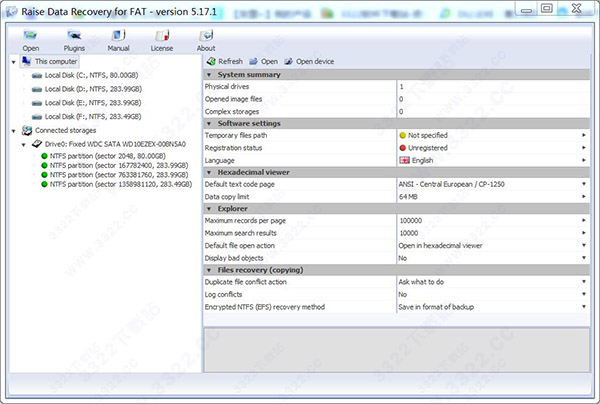Click the 64 MB value

pyautogui.click(x=408, y=197)
